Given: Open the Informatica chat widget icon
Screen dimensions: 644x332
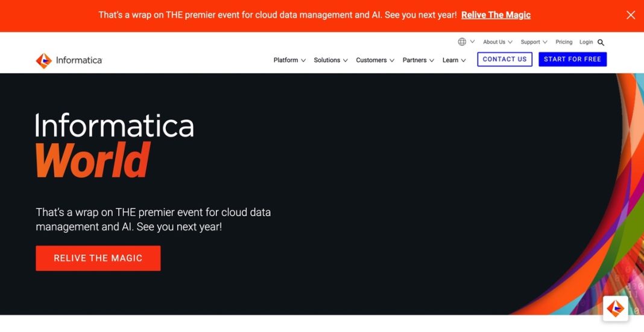Looking at the screenshot, I should (x=615, y=308).
